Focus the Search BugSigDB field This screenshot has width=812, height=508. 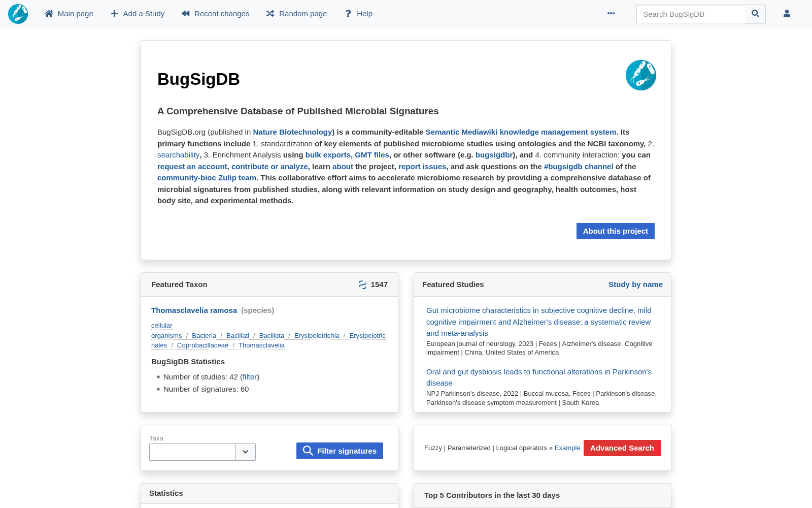tap(691, 14)
